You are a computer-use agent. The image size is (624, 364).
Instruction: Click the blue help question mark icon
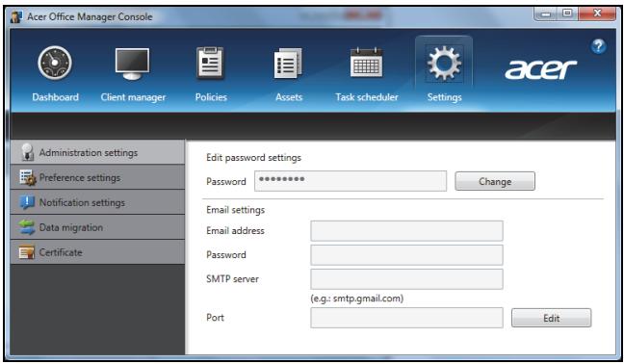[x=598, y=46]
